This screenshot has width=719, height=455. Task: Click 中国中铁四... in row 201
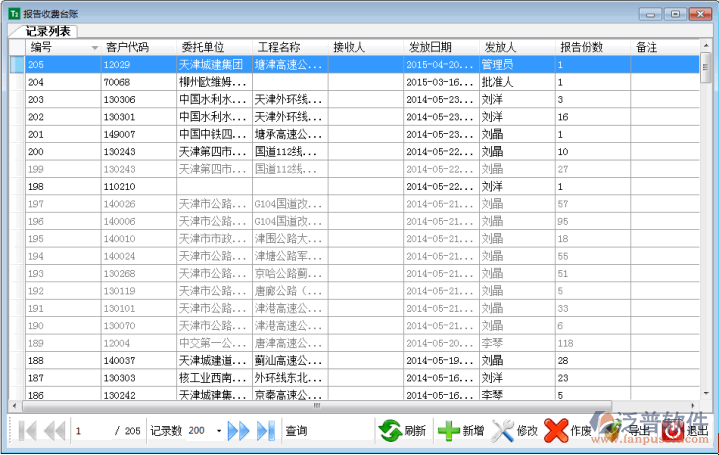click(x=212, y=134)
